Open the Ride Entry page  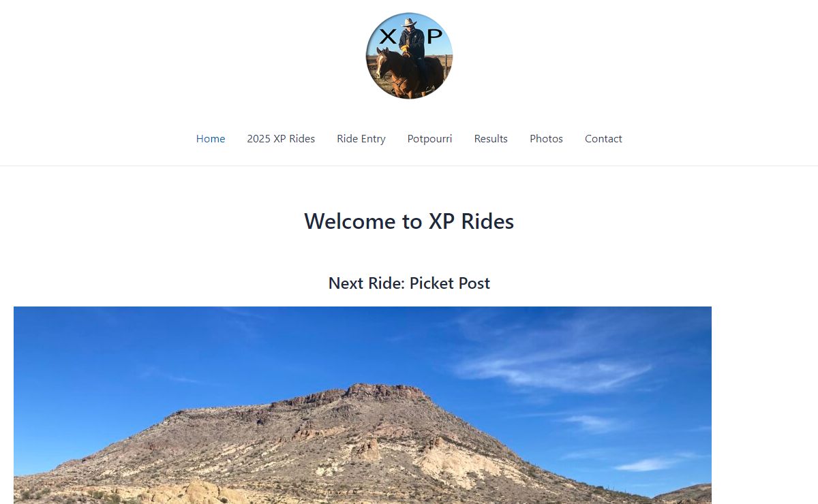pos(361,139)
